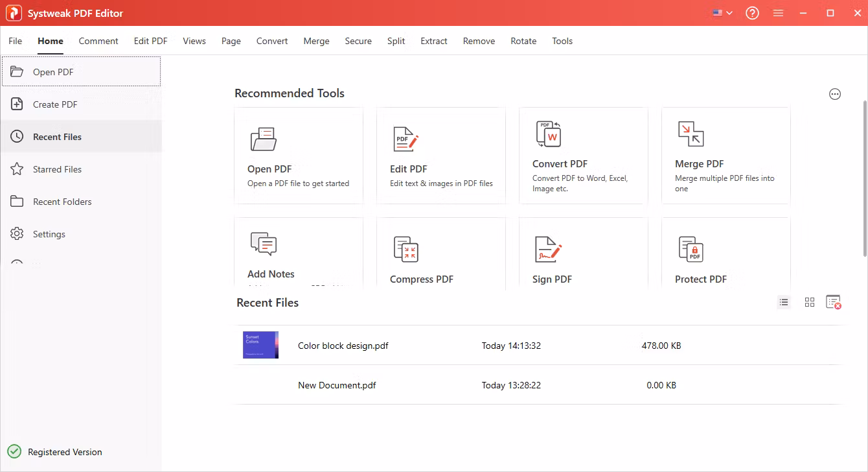
Task: Click the clear recent files list icon
Action: (833, 302)
